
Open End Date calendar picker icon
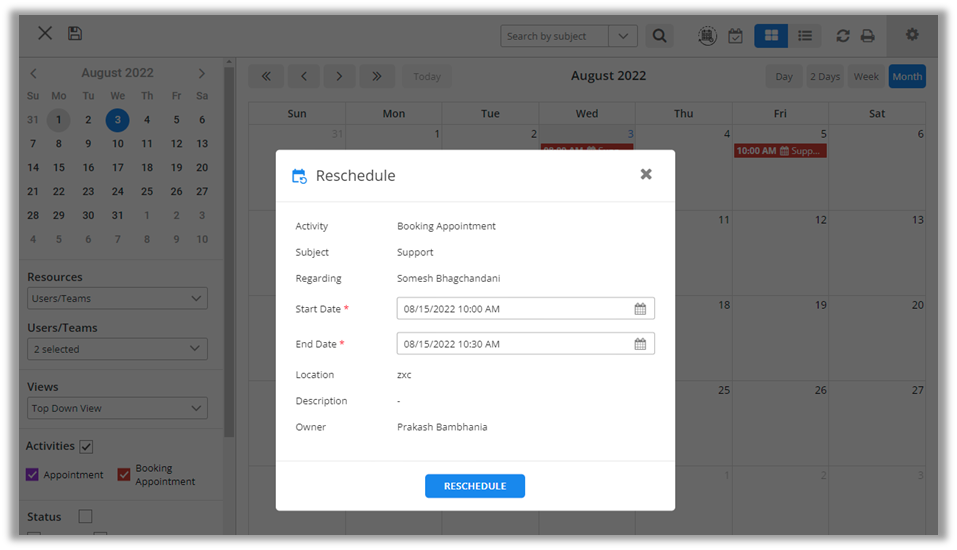(x=640, y=344)
